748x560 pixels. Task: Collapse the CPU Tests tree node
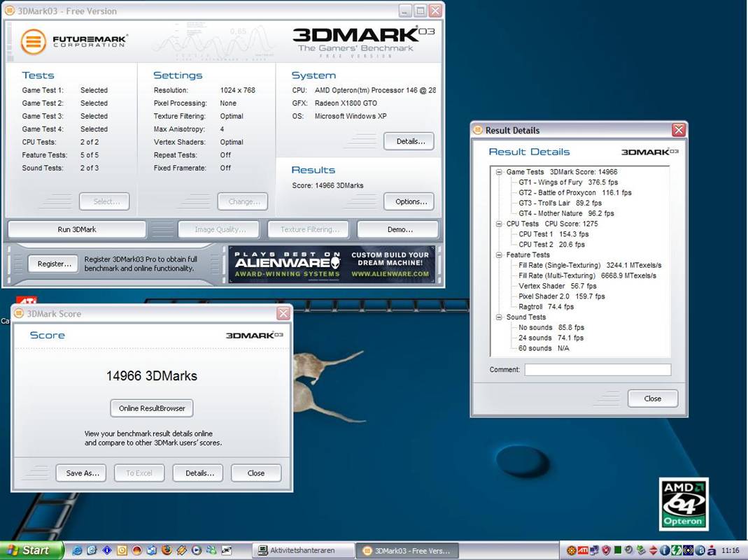tap(498, 224)
